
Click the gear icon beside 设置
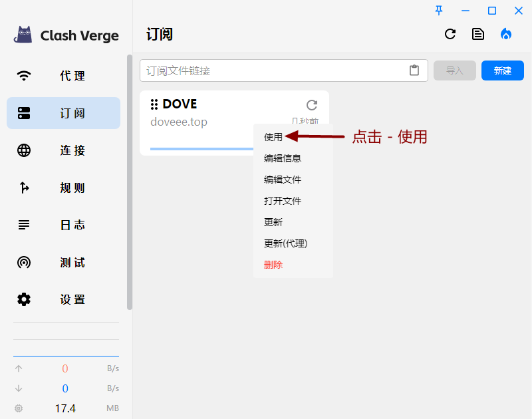24,299
